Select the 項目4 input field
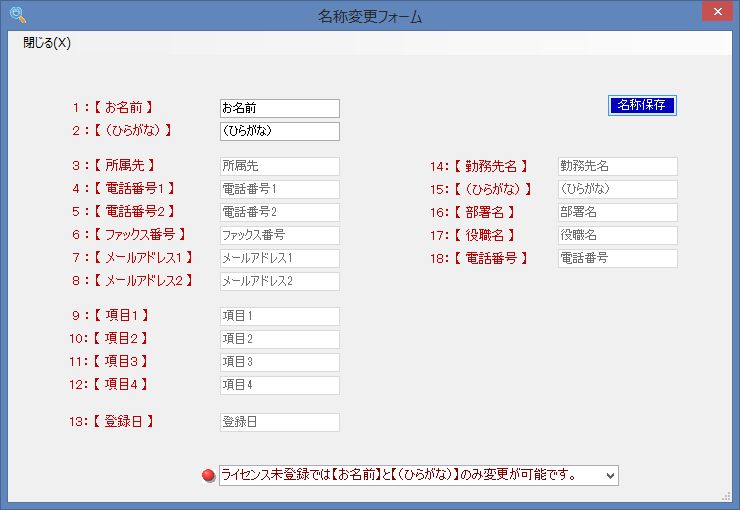The height and width of the screenshot is (510, 740). [279, 385]
